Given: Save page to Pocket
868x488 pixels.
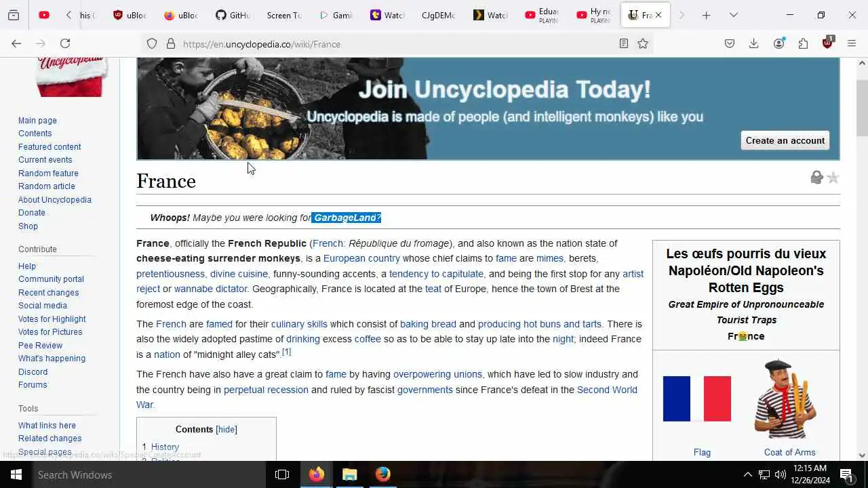Looking at the screenshot, I should (x=730, y=43).
